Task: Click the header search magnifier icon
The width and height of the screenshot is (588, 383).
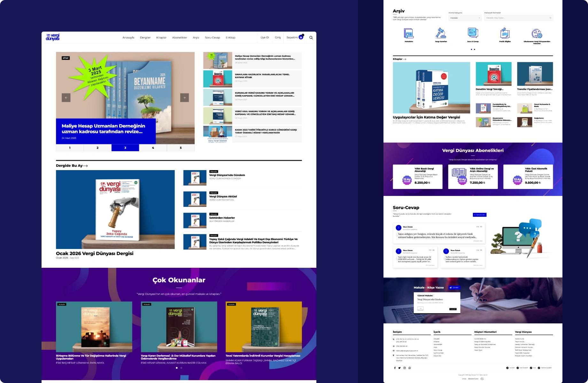Action: [311, 38]
